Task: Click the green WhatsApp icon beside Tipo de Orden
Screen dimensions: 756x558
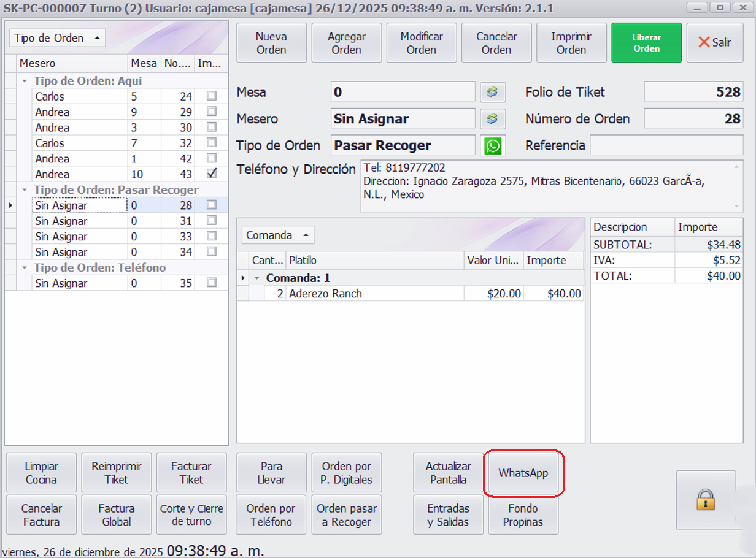Action: pyautogui.click(x=492, y=146)
